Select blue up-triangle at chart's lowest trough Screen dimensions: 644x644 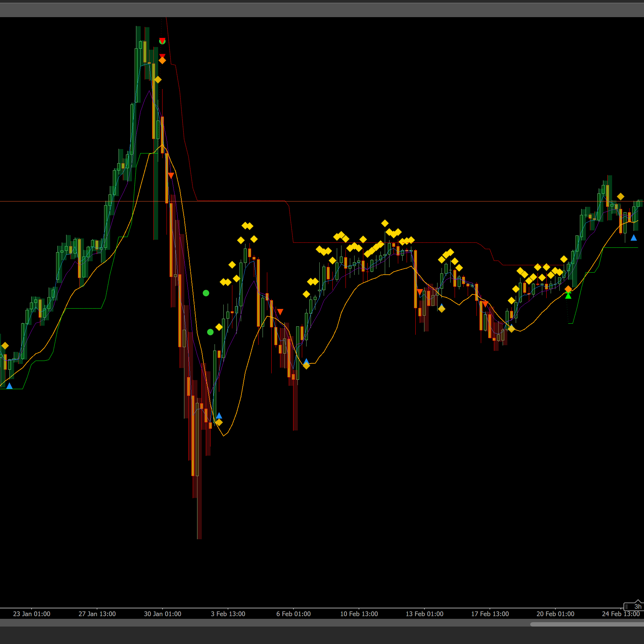click(x=219, y=416)
